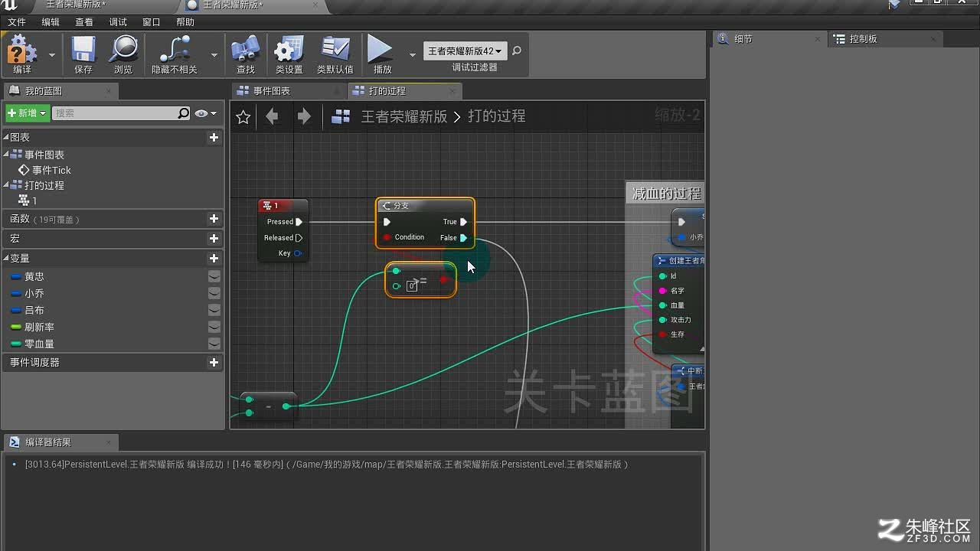Click the 查找 find binoculars icon
This screenshot has width=980, height=551.
pyautogui.click(x=245, y=50)
